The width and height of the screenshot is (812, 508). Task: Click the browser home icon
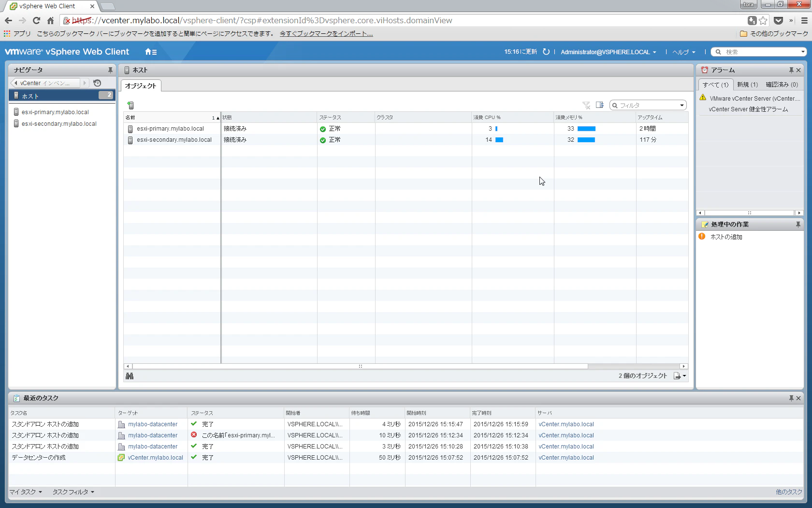50,20
